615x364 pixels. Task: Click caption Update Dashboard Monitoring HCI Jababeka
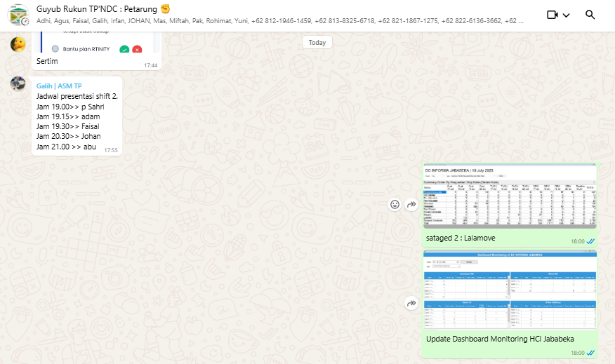point(500,339)
